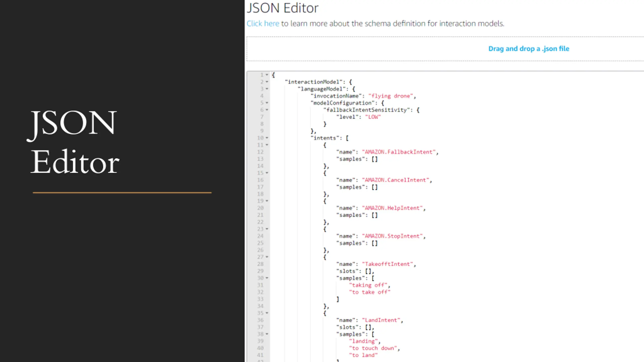Screen dimensions: 644x362
Task: Collapse the intents array fold arrow at line 10
Action: [267, 138]
